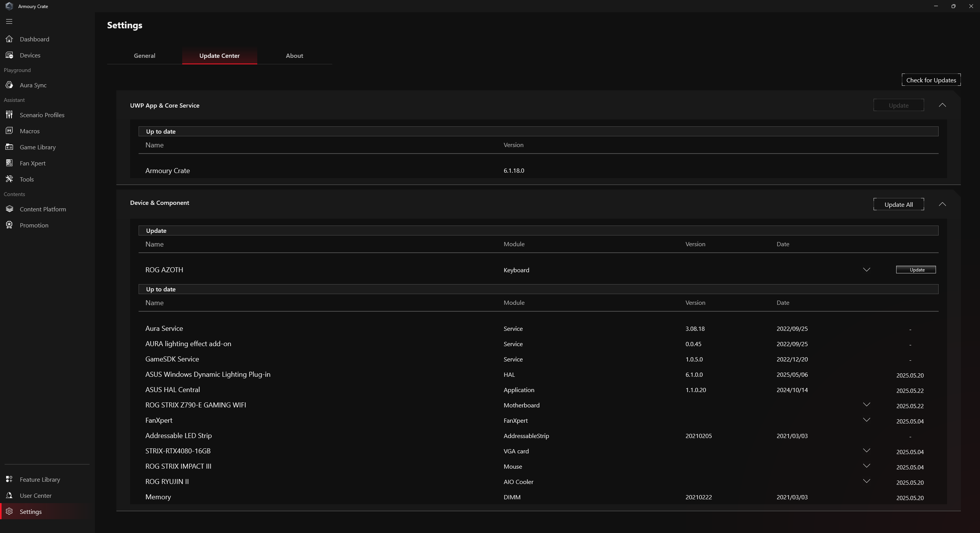Open Tools in the sidebar
The image size is (980, 533).
click(47, 179)
